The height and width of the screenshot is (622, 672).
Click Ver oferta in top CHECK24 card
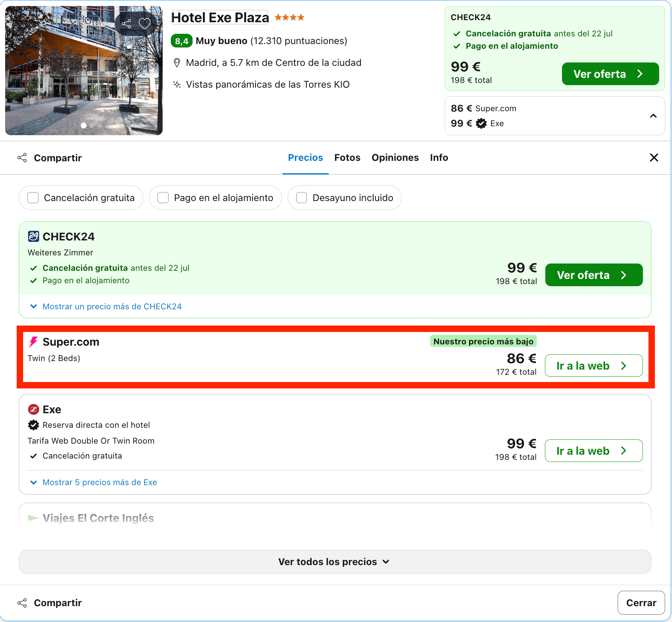[610, 74]
